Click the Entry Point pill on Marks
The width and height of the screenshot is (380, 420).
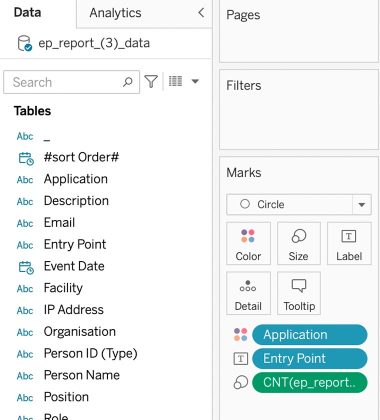[310, 359]
